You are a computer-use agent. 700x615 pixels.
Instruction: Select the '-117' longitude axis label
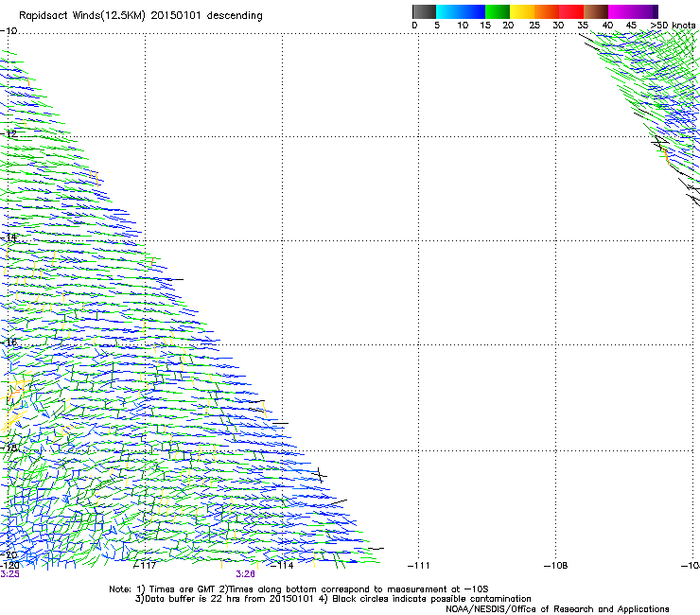coord(145,566)
